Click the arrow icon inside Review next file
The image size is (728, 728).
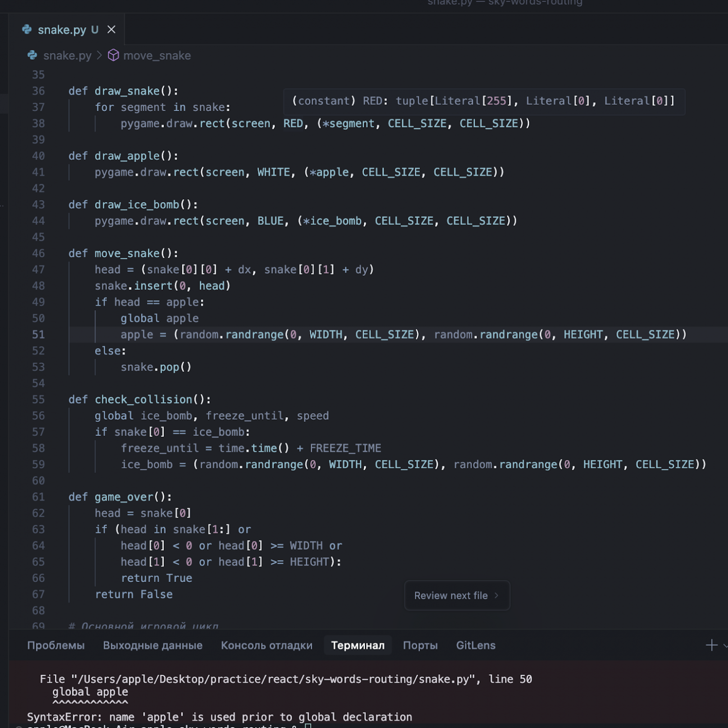click(497, 595)
